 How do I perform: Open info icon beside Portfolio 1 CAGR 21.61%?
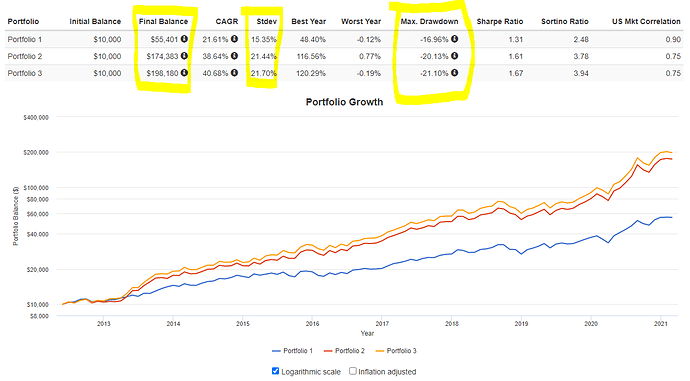(234, 39)
